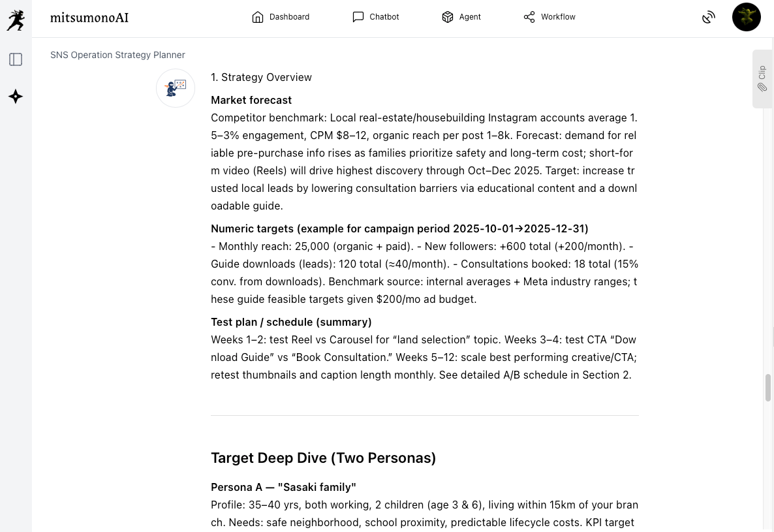The image size is (774, 532).
Task: Open the user profile avatar menu
Action: pyautogui.click(x=746, y=17)
